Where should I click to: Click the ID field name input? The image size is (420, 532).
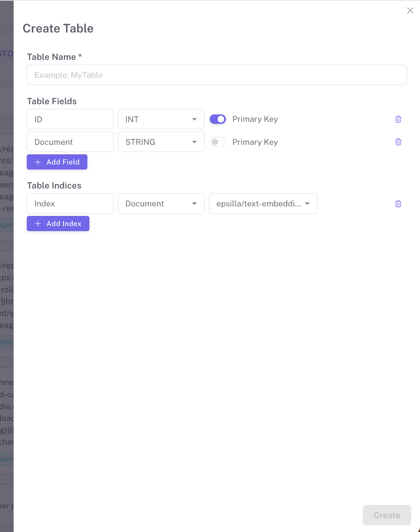(70, 119)
